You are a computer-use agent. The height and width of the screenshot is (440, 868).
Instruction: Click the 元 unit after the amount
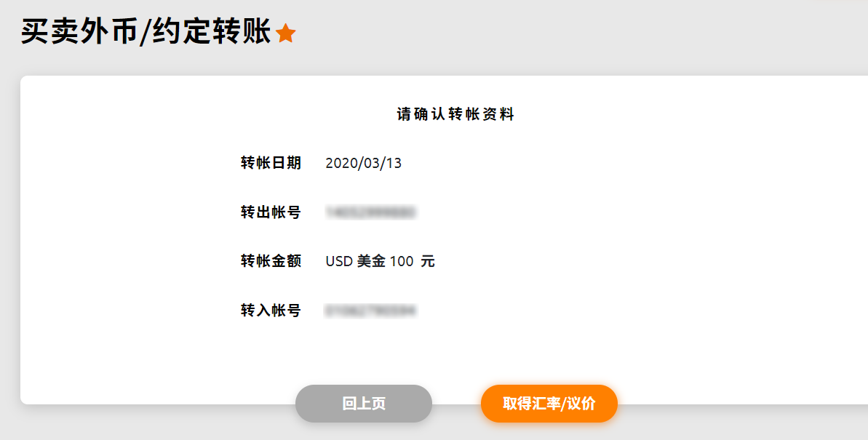point(428,261)
